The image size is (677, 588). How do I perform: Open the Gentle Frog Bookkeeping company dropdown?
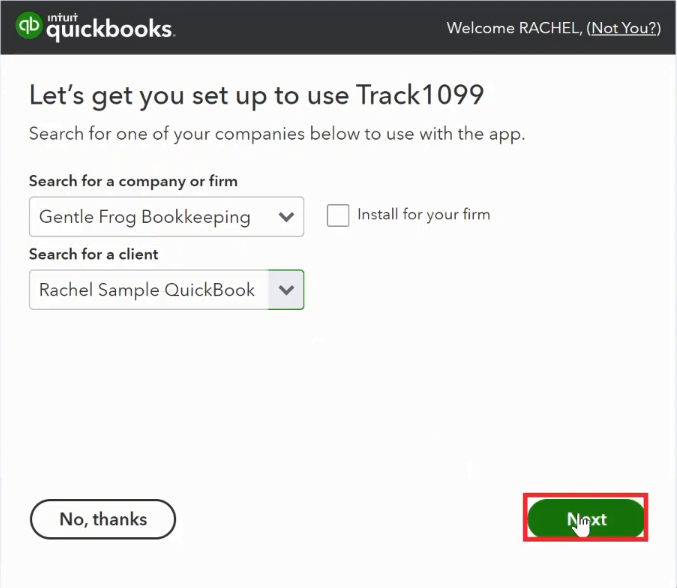tap(167, 217)
